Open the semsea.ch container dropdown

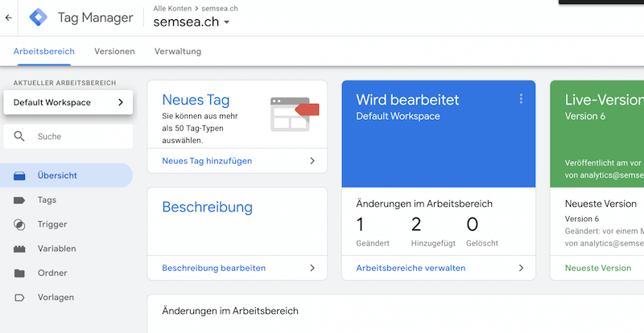pyautogui.click(x=191, y=23)
